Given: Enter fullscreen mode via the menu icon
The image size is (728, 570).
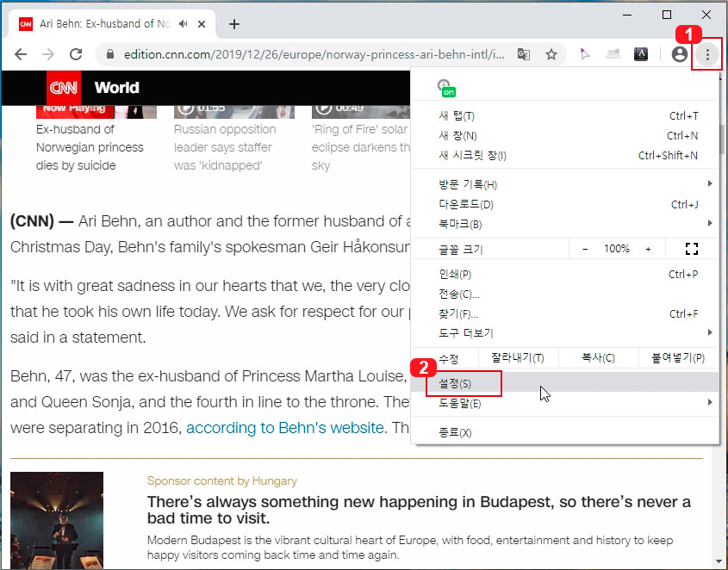Looking at the screenshot, I should (x=691, y=249).
